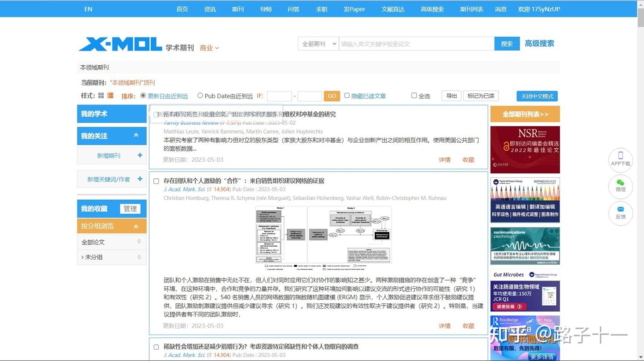The image size is (644, 361).
Task: Expand 新增关键词/作者 with the plus icon
Action: tap(139, 178)
